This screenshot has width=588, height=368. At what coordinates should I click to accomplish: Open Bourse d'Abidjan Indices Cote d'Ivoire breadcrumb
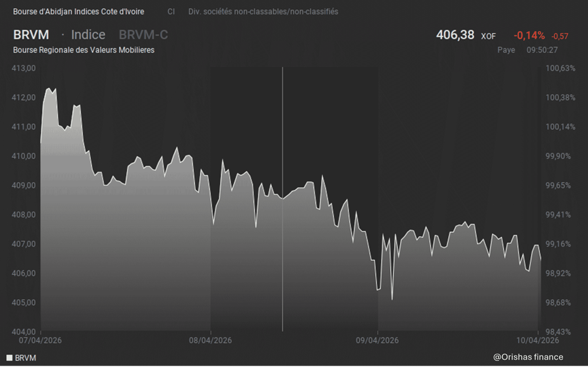[x=78, y=11]
